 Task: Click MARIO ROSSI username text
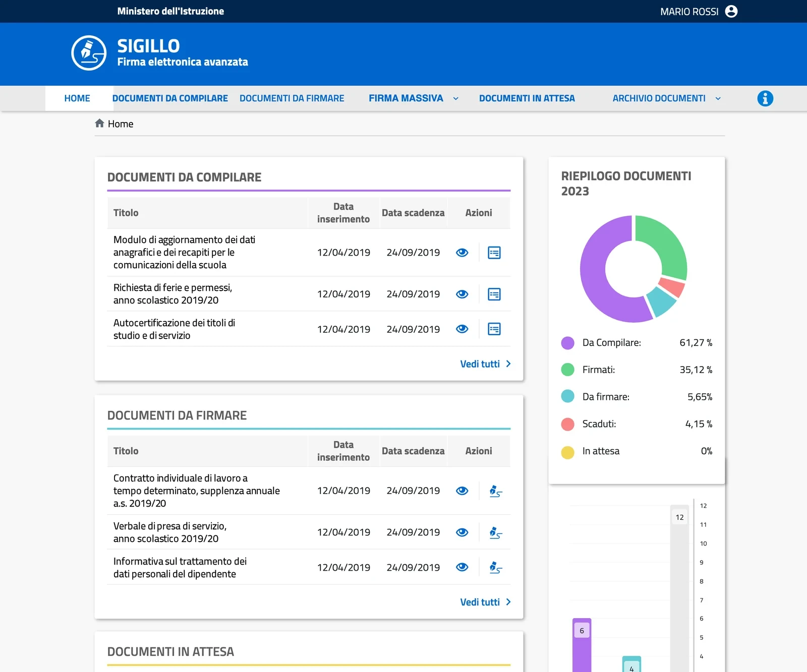click(689, 12)
